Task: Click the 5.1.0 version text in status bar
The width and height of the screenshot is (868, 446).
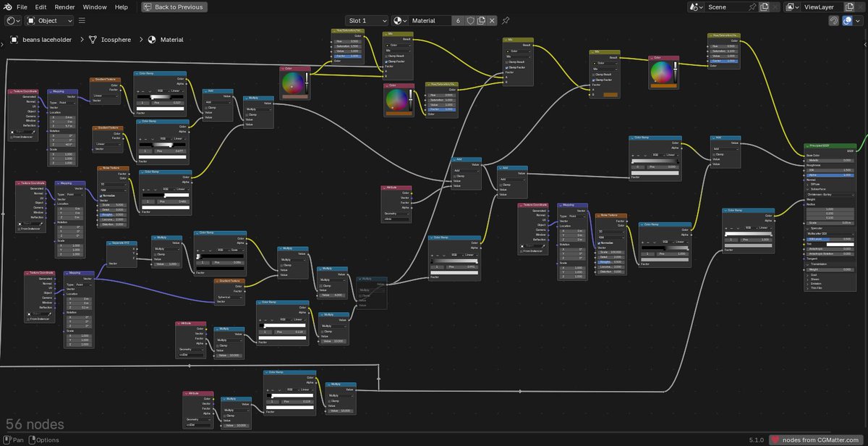Action: tap(757, 439)
